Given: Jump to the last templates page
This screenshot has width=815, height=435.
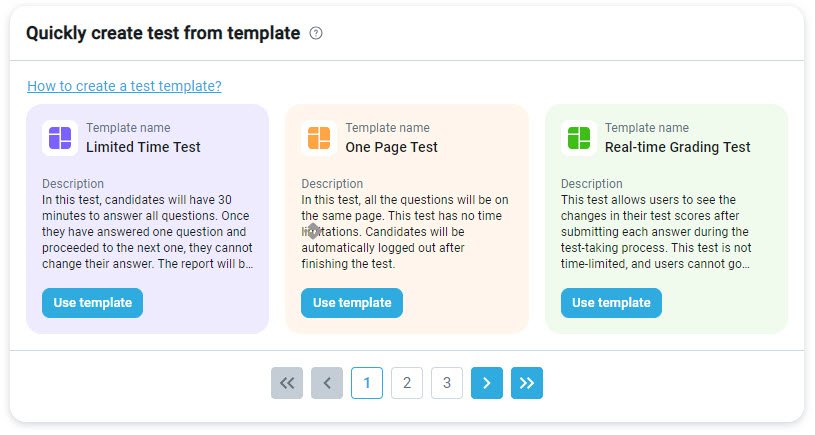Looking at the screenshot, I should tap(527, 382).
